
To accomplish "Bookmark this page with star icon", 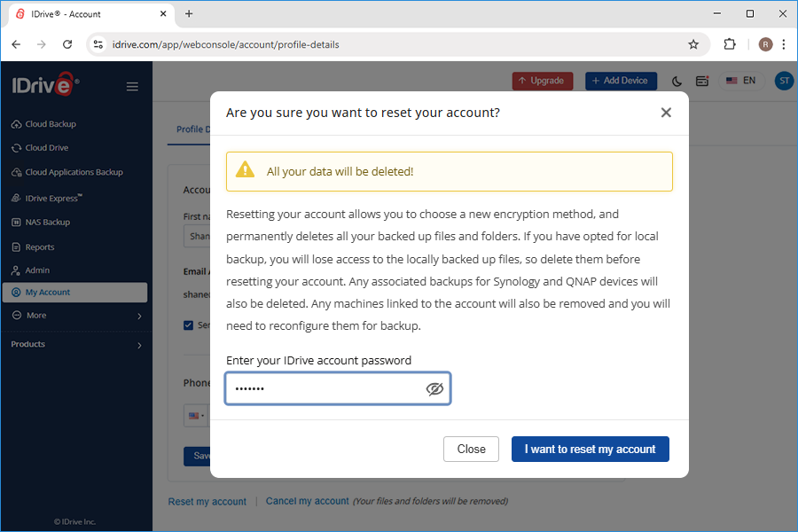I will tap(693, 44).
